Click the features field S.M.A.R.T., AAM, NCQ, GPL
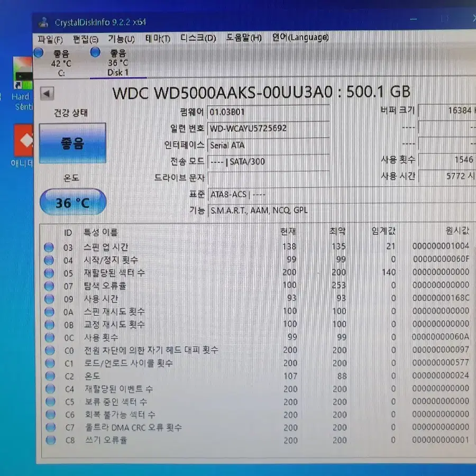 [x=342, y=210]
